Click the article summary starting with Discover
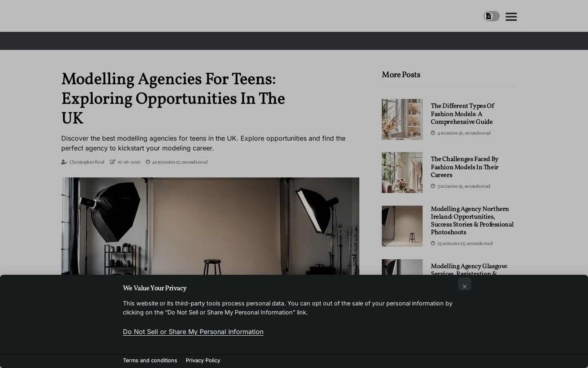588x368 pixels. pyautogui.click(x=203, y=143)
